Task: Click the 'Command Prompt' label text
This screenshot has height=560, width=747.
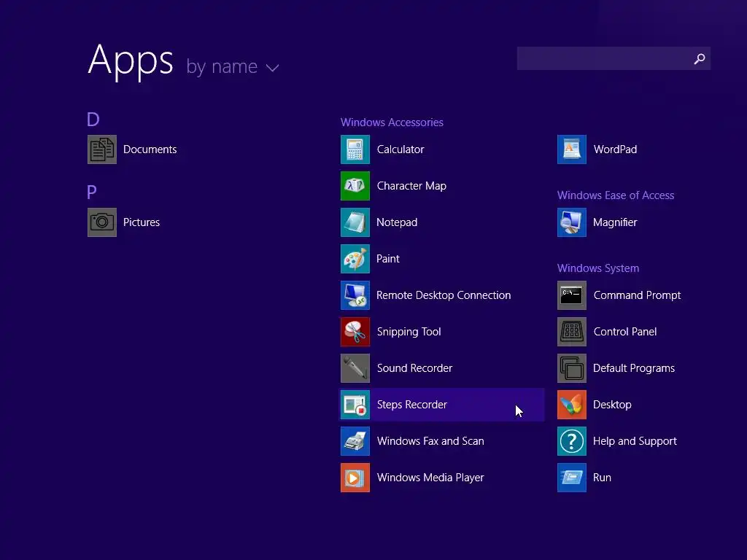Action: tap(637, 295)
